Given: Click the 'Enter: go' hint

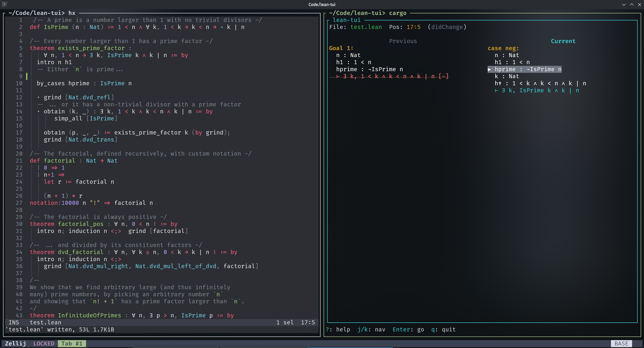Looking at the screenshot, I should click(x=408, y=330).
